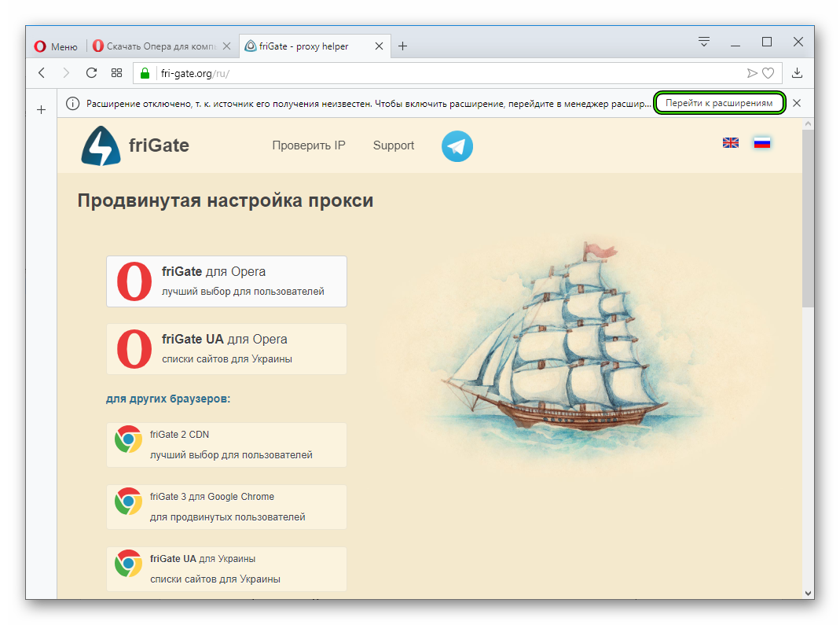Viewport: 840px width, 625px height.
Task: Click Chrome icon beside friGate UA для Украины
Action: coord(129,564)
